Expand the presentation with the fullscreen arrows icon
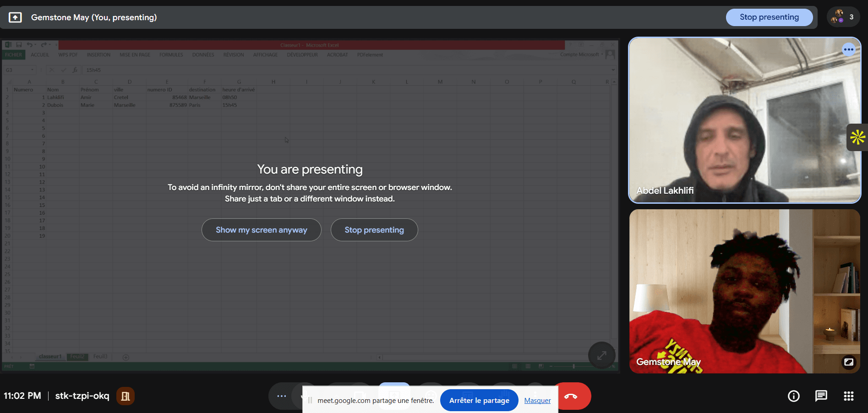 click(x=602, y=355)
